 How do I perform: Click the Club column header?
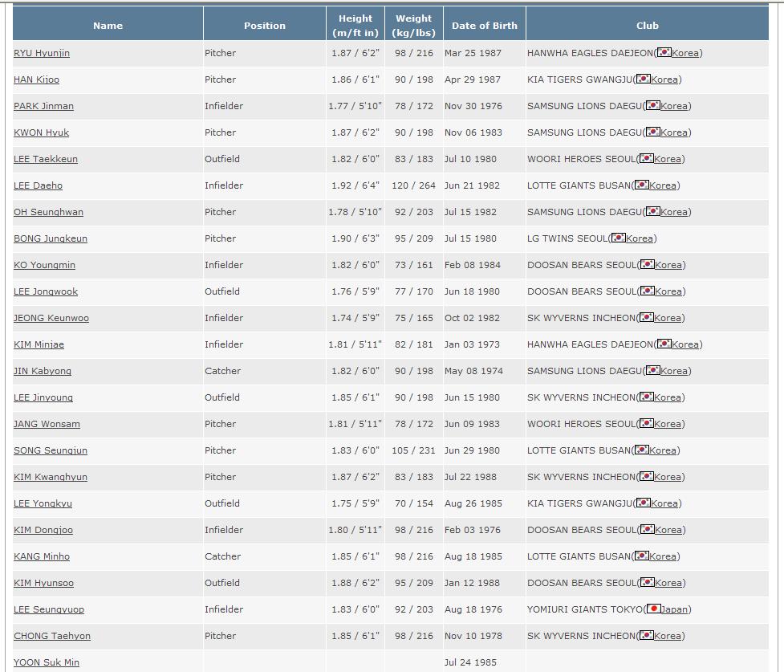click(648, 25)
